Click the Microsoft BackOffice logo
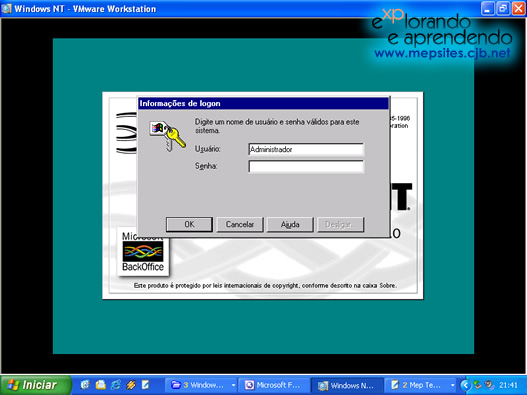The height and width of the screenshot is (395, 527). (143, 252)
